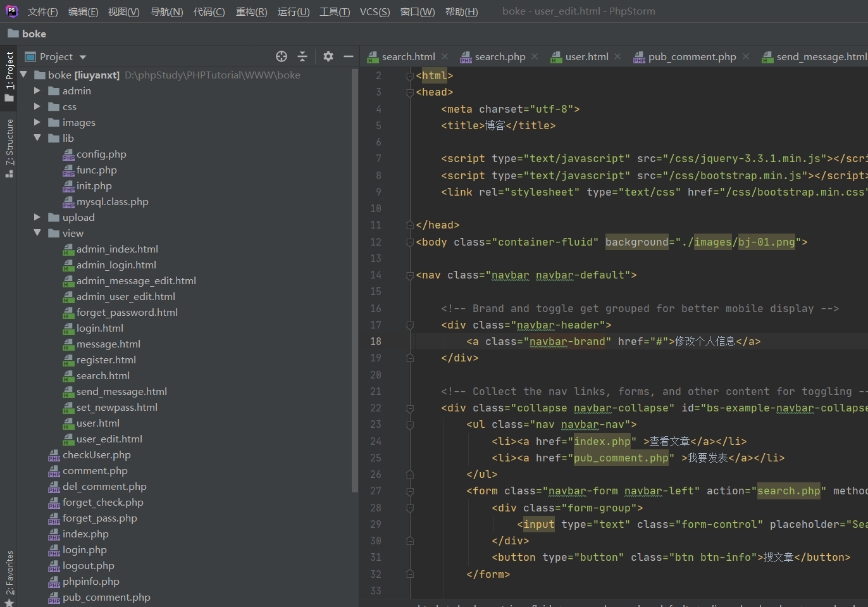The width and height of the screenshot is (868, 607).
Task: Open the 帮助(H) menu
Action: (461, 12)
